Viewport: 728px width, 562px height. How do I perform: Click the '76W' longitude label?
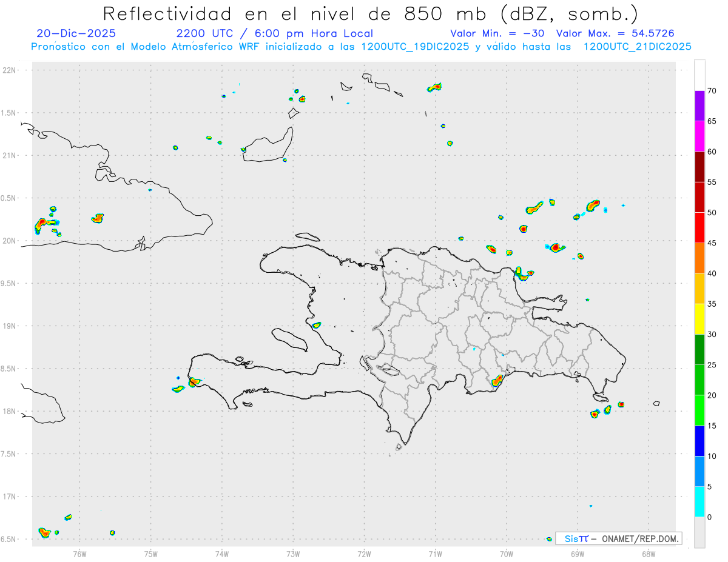click(79, 554)
